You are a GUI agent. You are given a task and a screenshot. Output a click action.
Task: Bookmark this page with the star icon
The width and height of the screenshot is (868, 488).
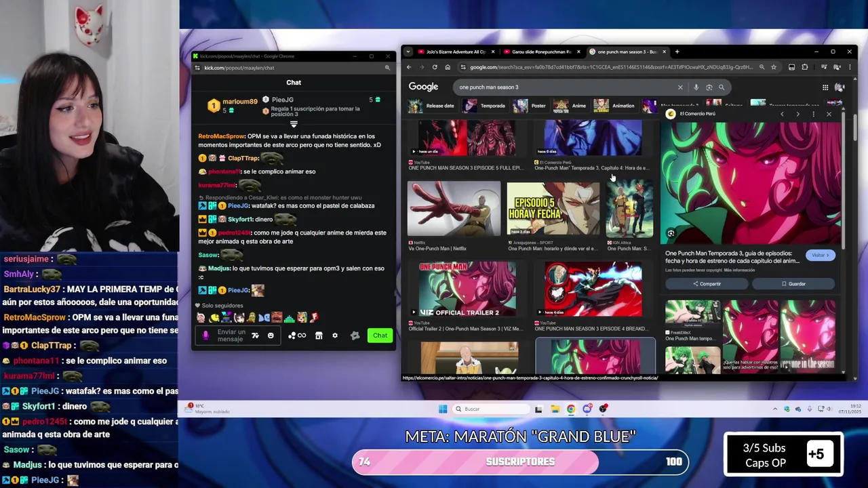[x=774, y=67]
